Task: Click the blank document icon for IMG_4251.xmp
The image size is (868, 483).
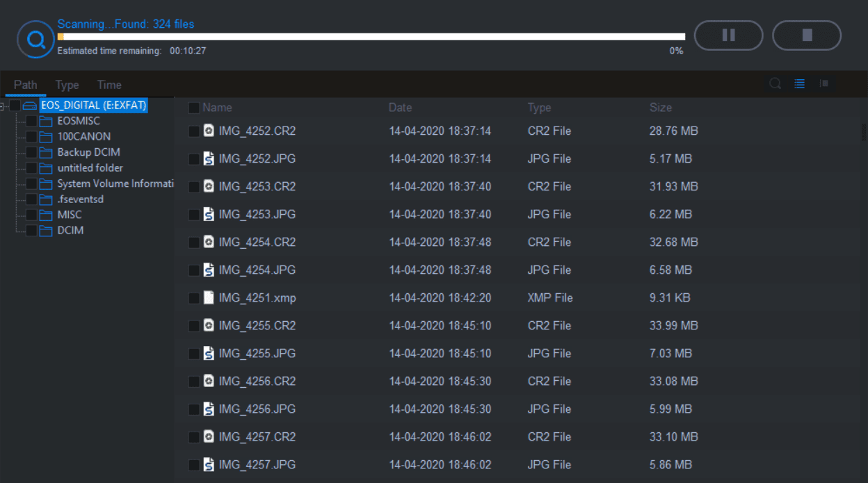Action: click(209, 297)
